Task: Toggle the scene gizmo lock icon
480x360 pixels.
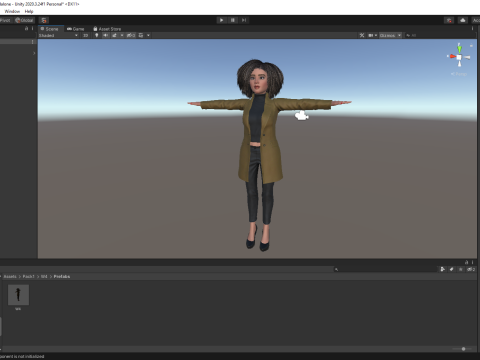Action: point(471,45)
